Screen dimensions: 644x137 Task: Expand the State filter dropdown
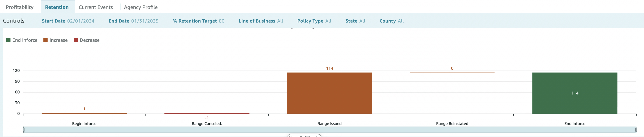(x=362, y=21)
